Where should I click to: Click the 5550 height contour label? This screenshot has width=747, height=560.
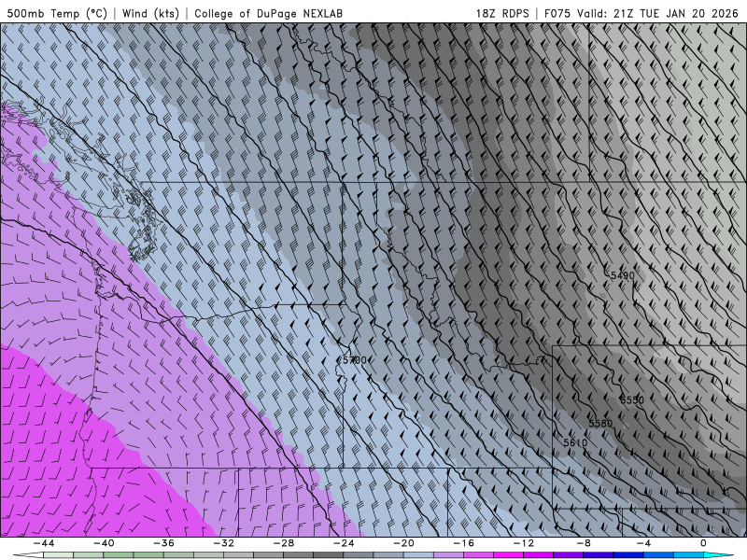[x=632, y=400]
